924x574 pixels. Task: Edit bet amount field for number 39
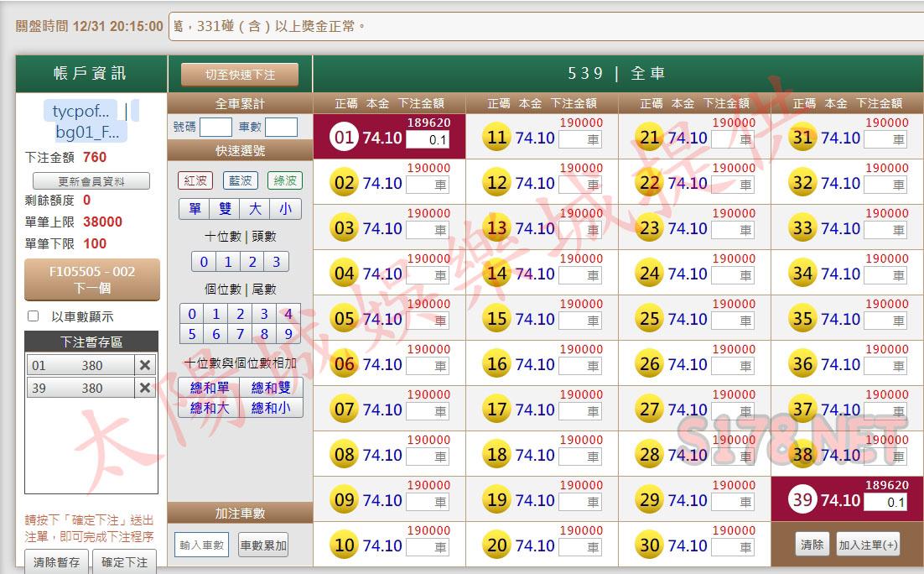click(x=885, y=502)
